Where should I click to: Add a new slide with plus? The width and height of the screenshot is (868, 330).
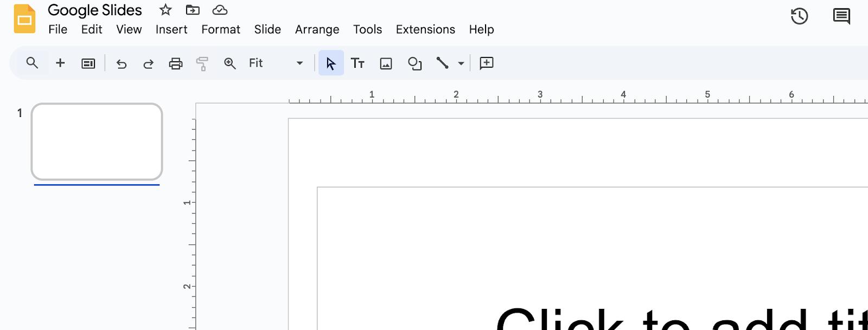[x=60, y=63]
